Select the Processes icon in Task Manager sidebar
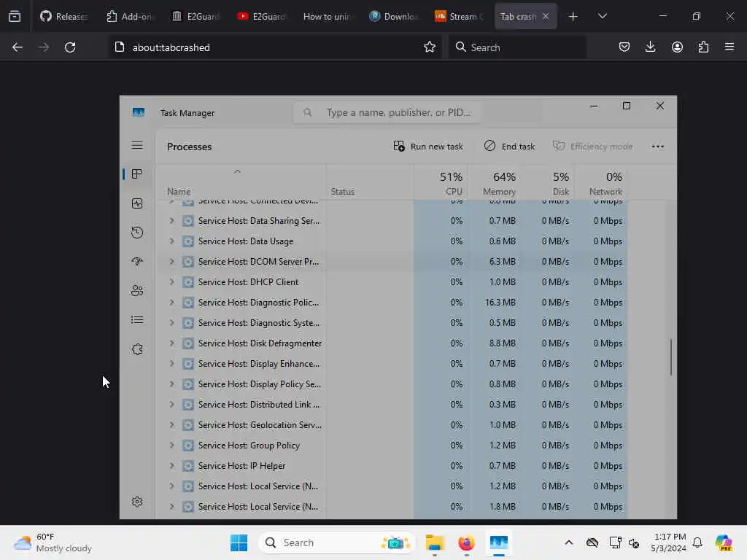This screenshot has height=560, width=747. tap(137, 174)
